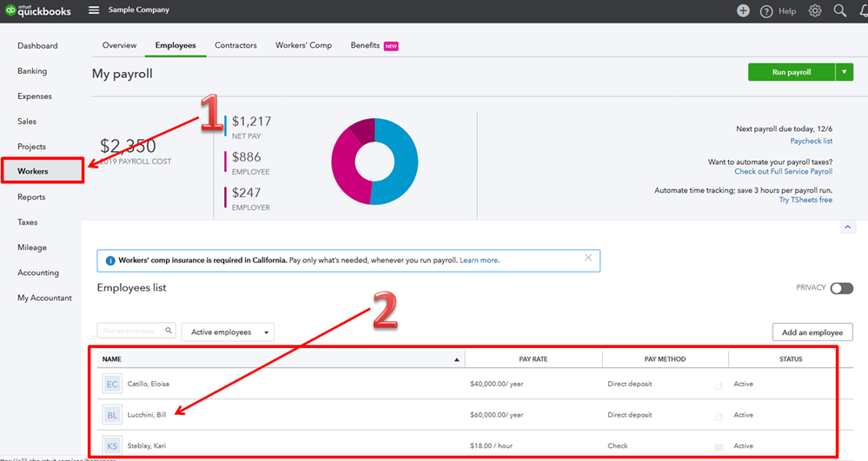868x461 pixels.
Task: Open the search magnifier icon
Action: 840,10
